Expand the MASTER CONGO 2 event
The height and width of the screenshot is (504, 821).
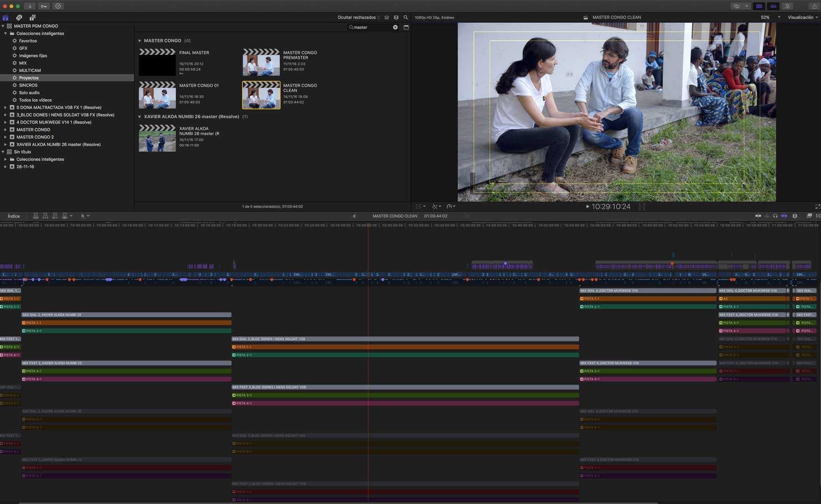pyautogui.click(x=5, y=137)
